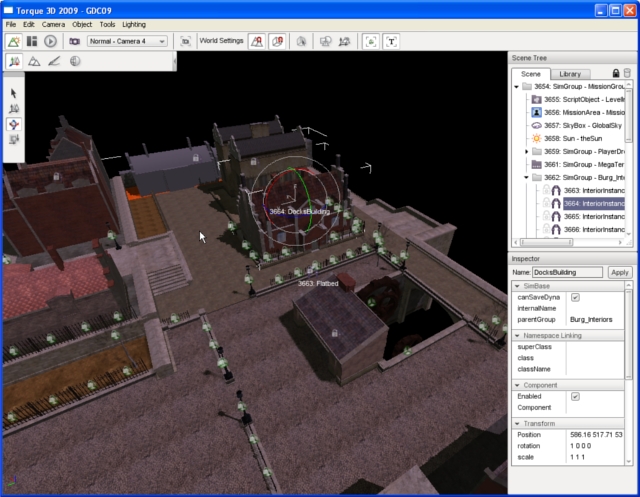Screen dimensions: 640x497
Task: Switch to the Library tab
Action: click(x=570, y=74)
